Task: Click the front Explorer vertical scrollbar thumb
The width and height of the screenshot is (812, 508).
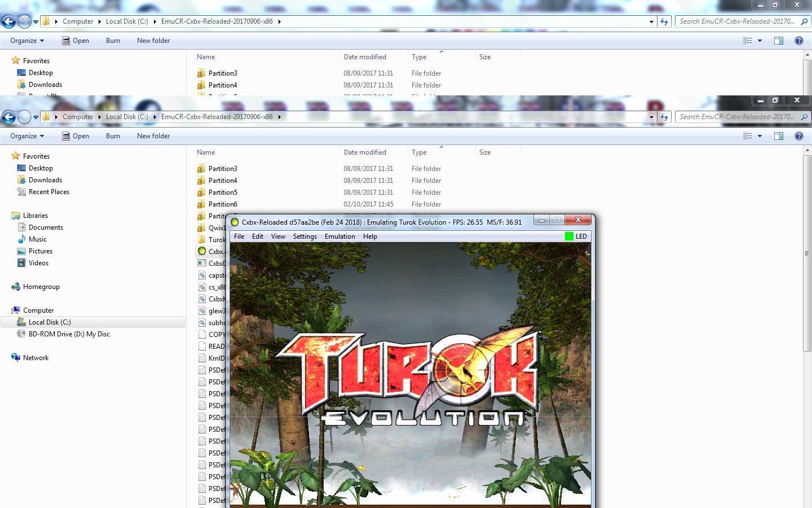Action: point(807,253)
